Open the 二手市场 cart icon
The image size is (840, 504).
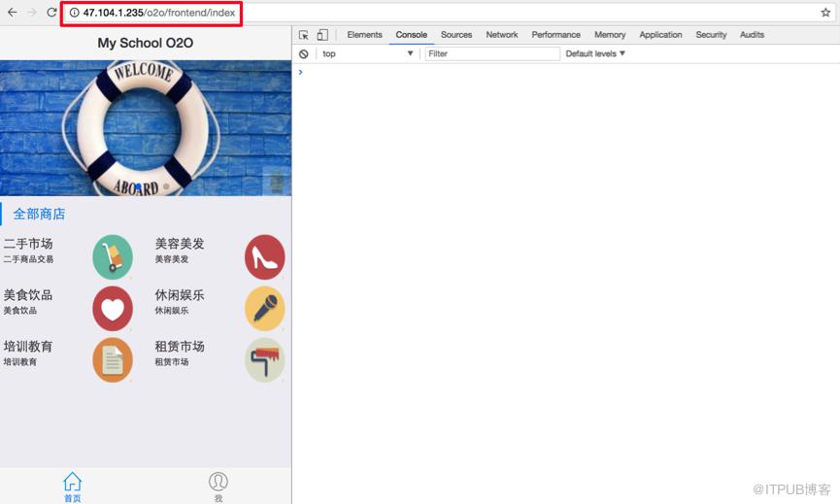tap(113, 257)
